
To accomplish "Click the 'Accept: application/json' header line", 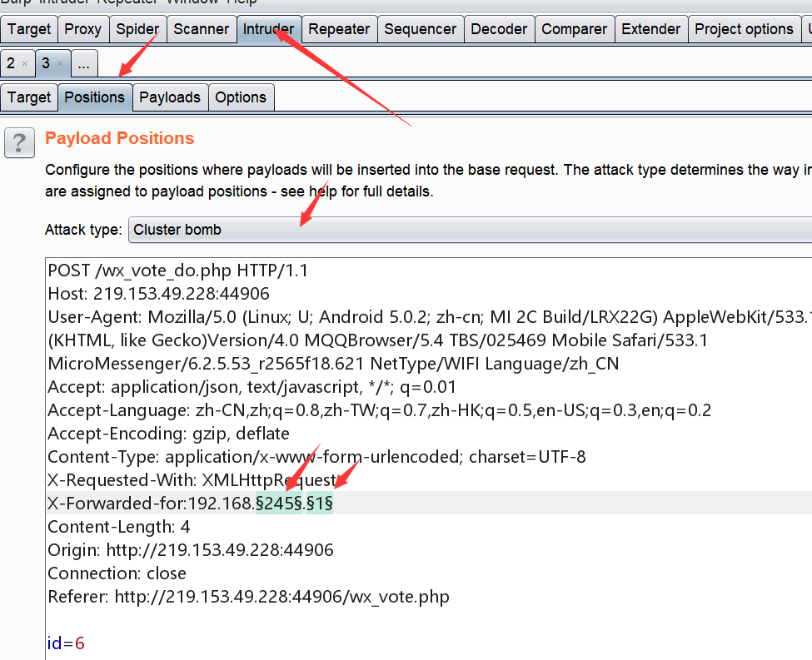I will pyautogui.click(x=252, y=387).
